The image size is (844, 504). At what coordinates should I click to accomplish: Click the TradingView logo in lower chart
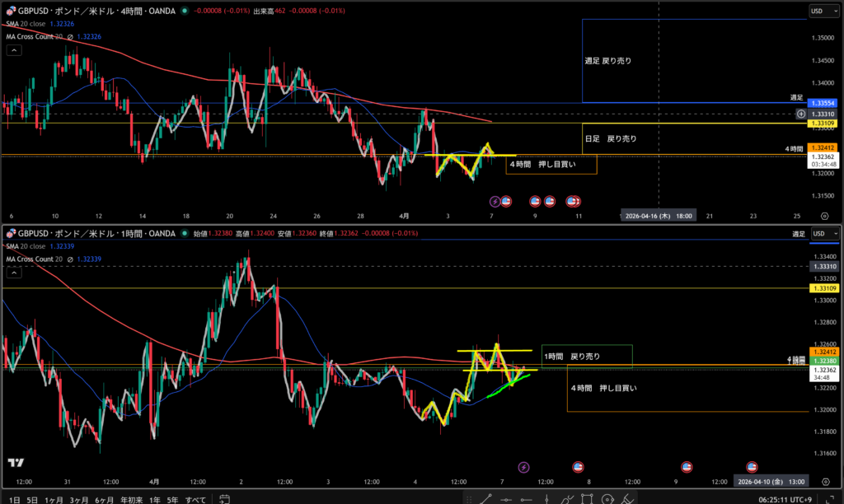tap(15, 464)
